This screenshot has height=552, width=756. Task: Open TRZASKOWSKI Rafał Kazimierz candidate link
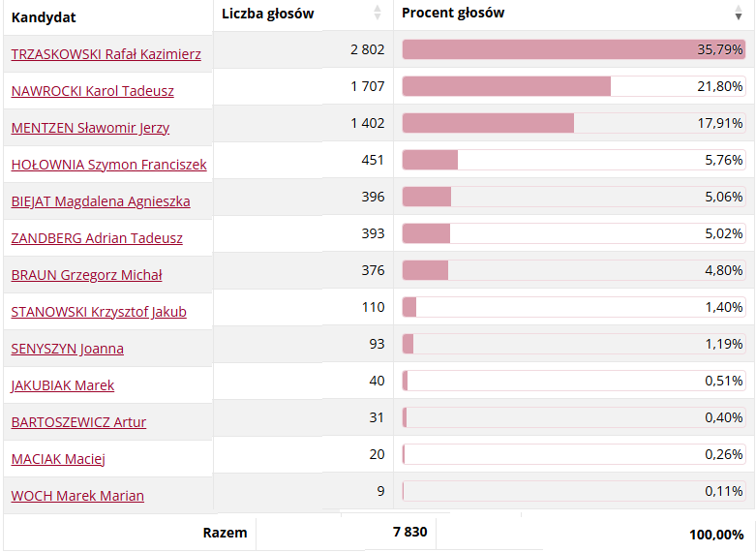click(x=106, y=54)
